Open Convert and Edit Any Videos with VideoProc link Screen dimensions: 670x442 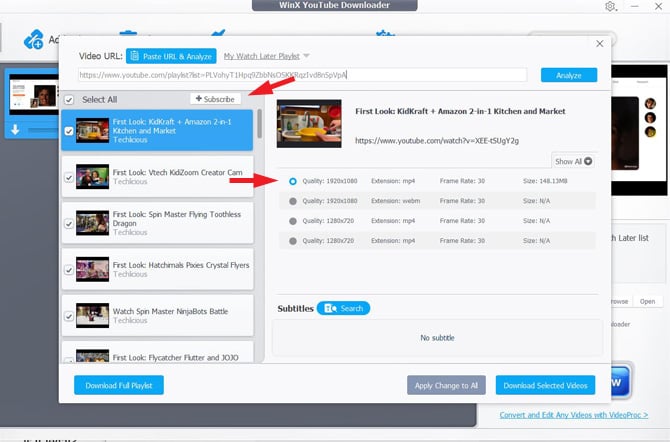point(573,415)
